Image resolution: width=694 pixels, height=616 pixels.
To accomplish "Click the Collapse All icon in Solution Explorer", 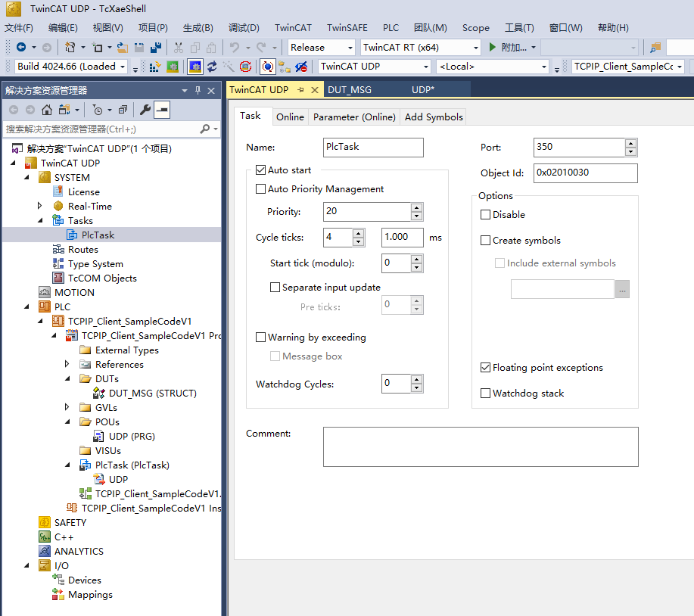I will [123, 110].
